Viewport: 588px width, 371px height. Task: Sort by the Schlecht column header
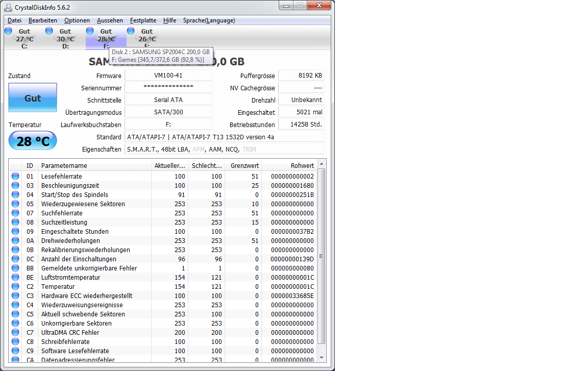tap(206, 166)
